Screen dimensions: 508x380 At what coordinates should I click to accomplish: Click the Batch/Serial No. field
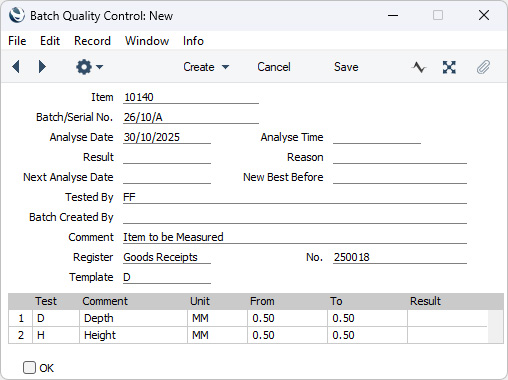(x=191, y=117)
